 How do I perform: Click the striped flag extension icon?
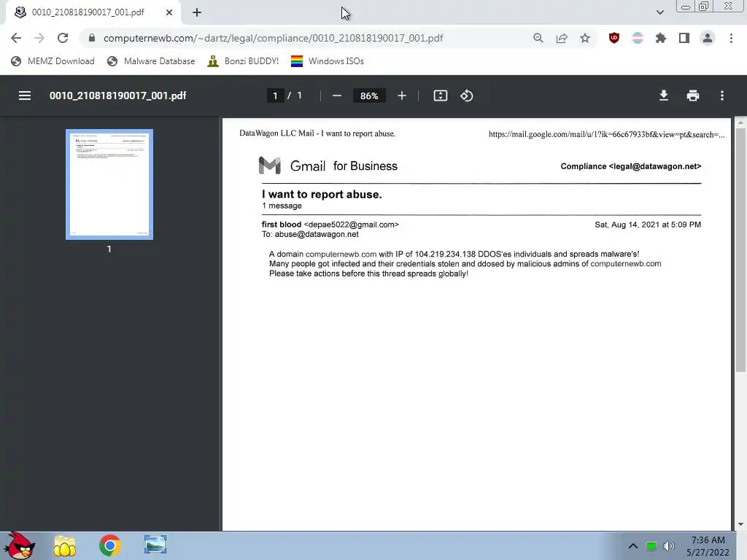pos(638,38)
